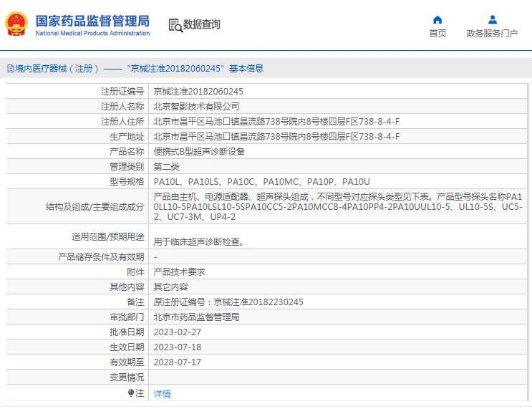Click the 型号规格 row label
Screen dimensions: 532x414
click(127, 182)
